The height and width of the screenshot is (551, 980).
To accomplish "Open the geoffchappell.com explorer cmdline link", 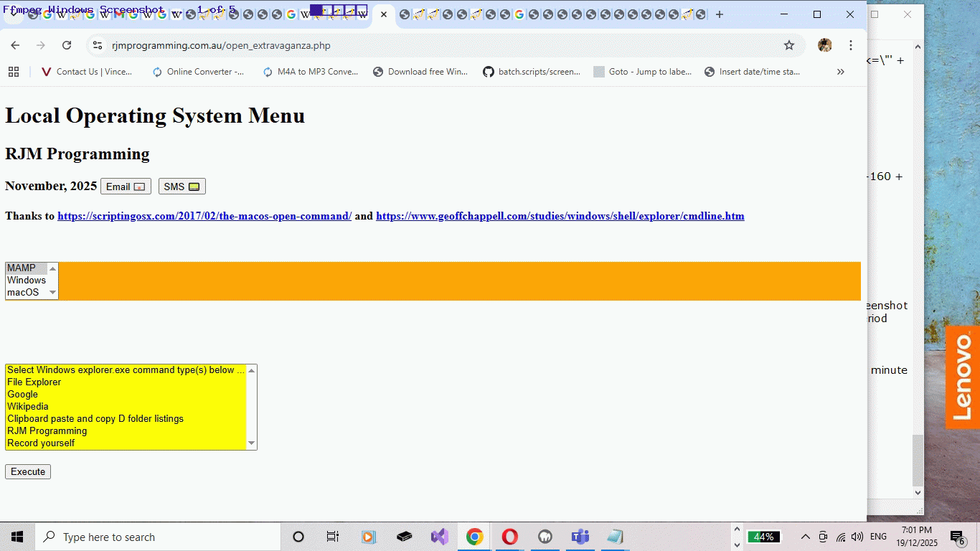I will [560, 216].
